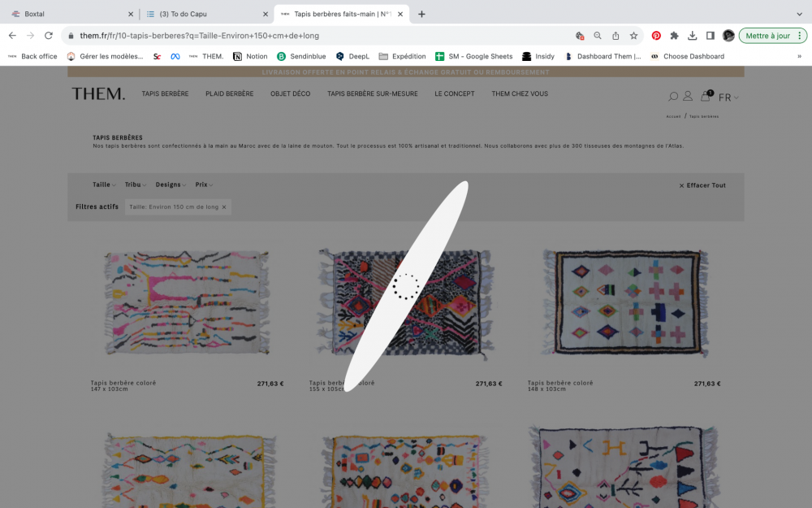Open the THEM CHEZ VOUS menu
812x508 pixels.
tap(520, 93)
